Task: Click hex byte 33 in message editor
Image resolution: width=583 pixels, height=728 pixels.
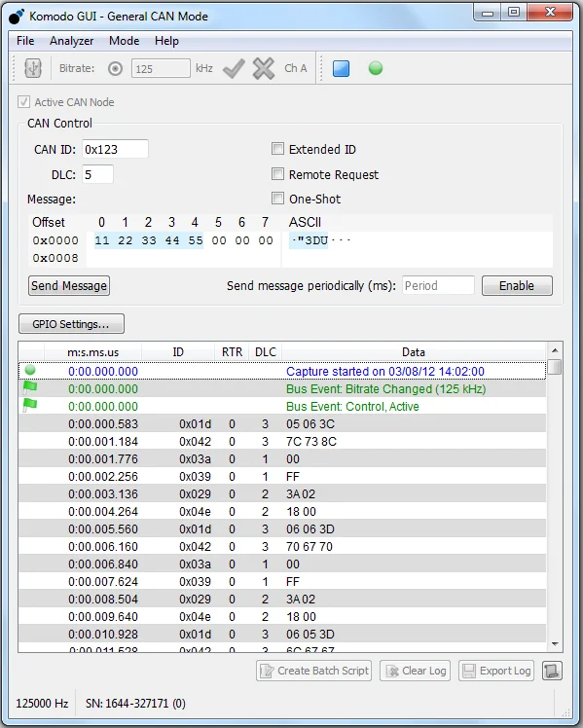Action: click(149, 240)
